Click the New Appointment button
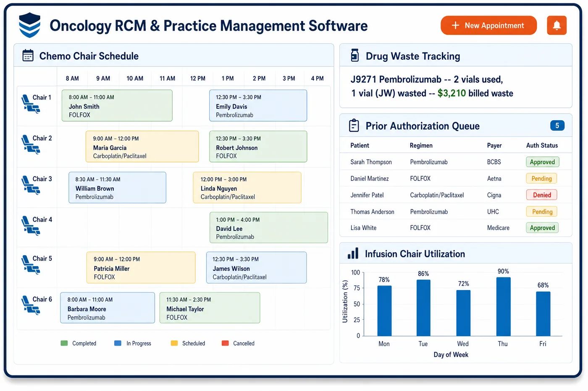588x391 pixels. (488, 26)
